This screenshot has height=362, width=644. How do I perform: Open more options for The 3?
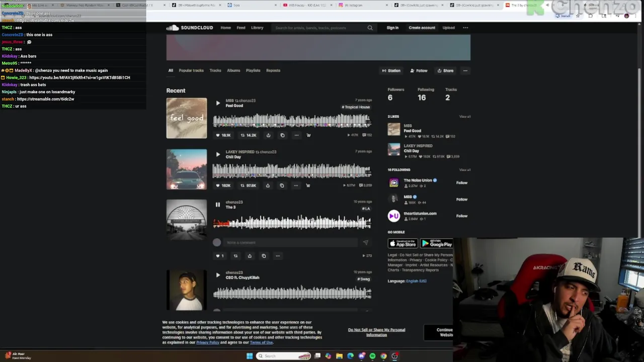point(278,256)
